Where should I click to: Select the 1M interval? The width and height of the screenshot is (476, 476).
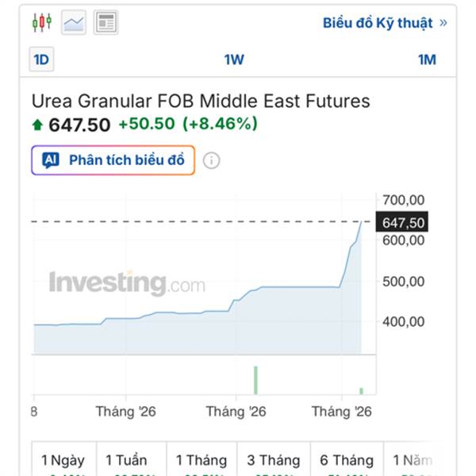pyautogui.click(x=427, y=59)
